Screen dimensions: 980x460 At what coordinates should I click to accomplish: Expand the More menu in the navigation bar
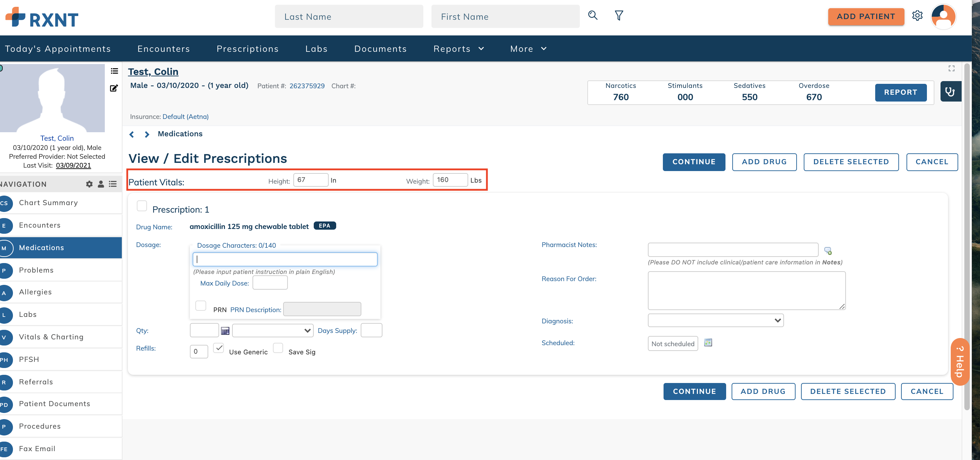coord(528,48)
